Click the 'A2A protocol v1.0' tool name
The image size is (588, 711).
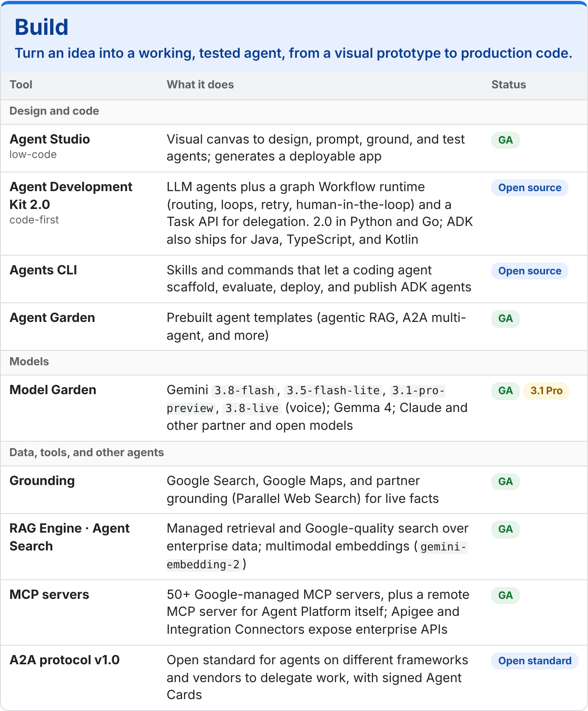tap(65, 660)
